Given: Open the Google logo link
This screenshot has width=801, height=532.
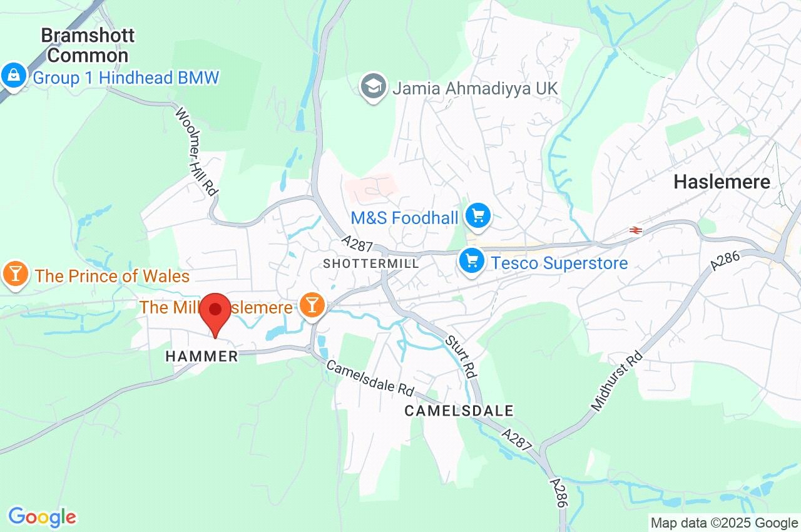Looking at the screenshot, I should coord(42,517).
